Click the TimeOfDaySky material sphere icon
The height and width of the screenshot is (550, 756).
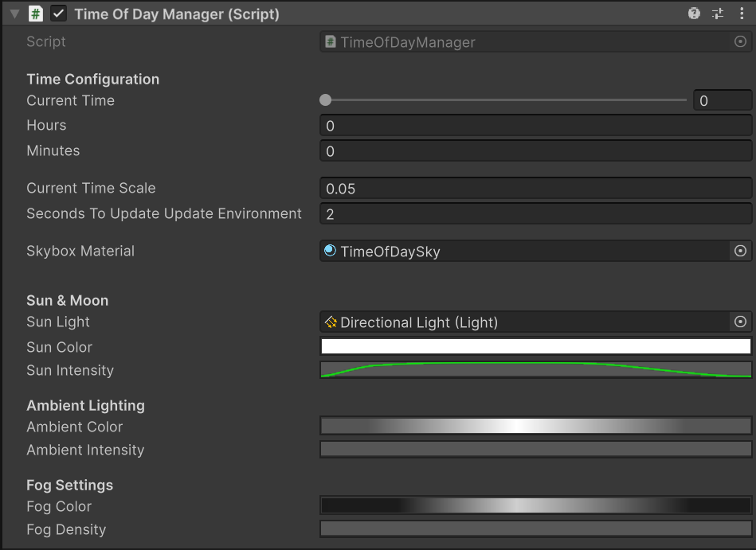point(330,251)
